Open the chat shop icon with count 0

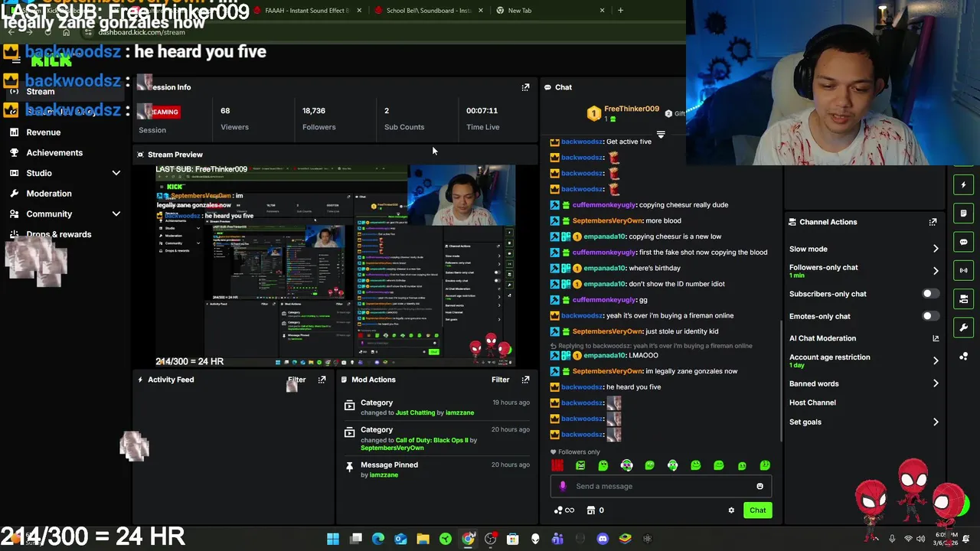[595, 510]
